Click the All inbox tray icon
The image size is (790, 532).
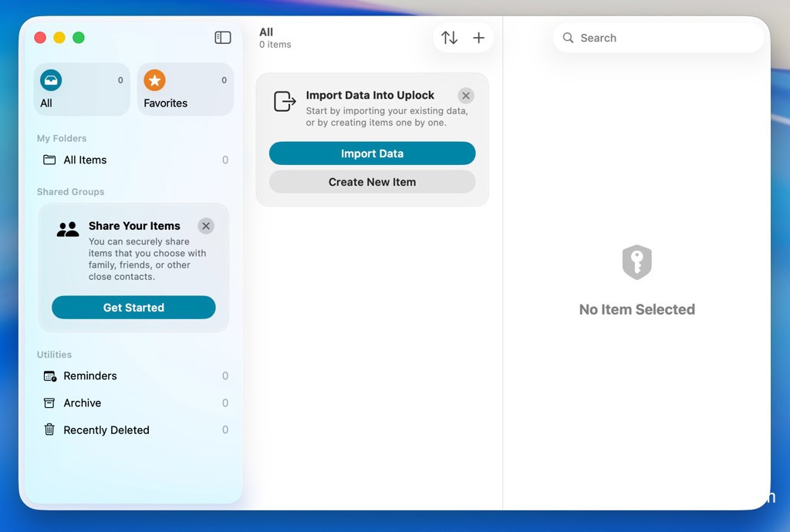coord(51,80)
